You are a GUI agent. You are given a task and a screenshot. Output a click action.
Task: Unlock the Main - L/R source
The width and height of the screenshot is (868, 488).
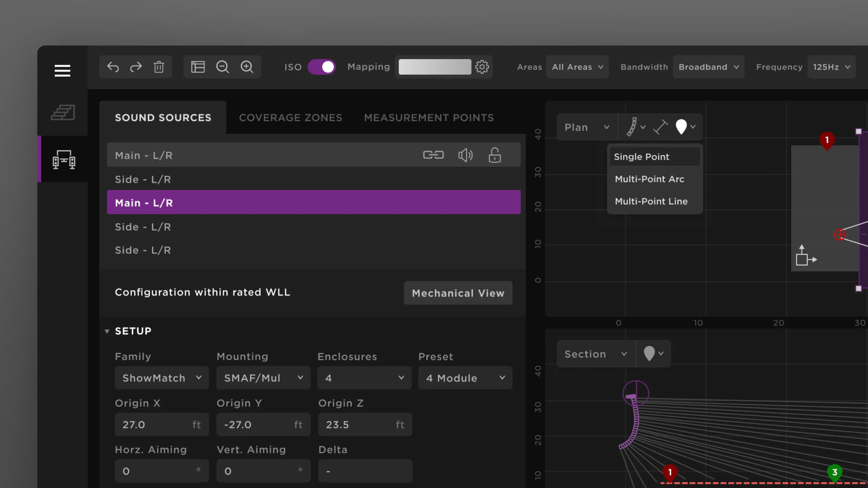coord(494,155)
